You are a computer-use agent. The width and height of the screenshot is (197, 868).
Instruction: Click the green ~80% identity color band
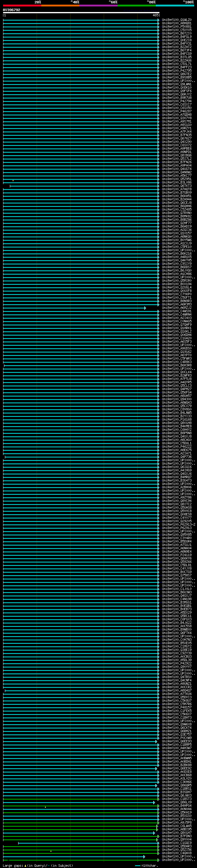click(137, 6)
